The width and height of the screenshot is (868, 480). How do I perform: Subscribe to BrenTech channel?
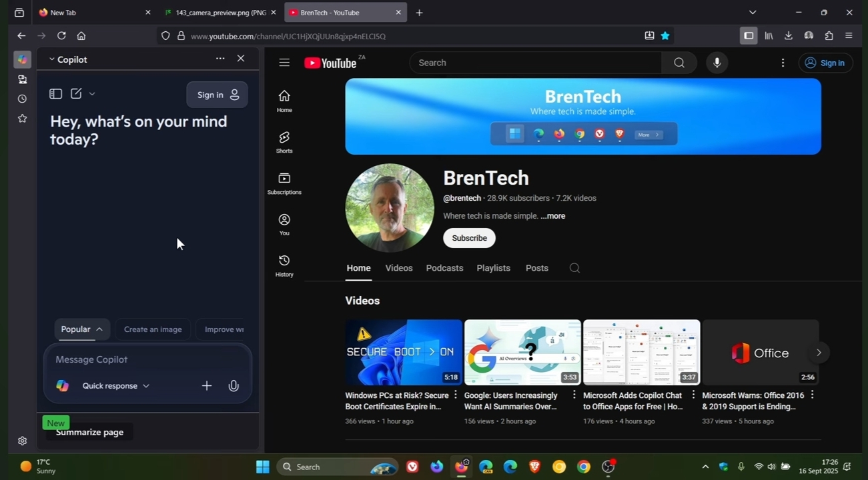[470, 238]
